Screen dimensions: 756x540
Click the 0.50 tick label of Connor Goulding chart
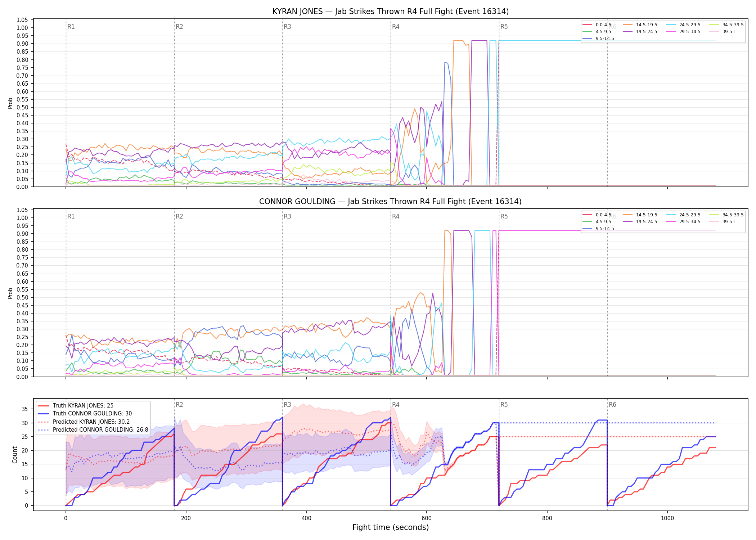pos(22,297)
